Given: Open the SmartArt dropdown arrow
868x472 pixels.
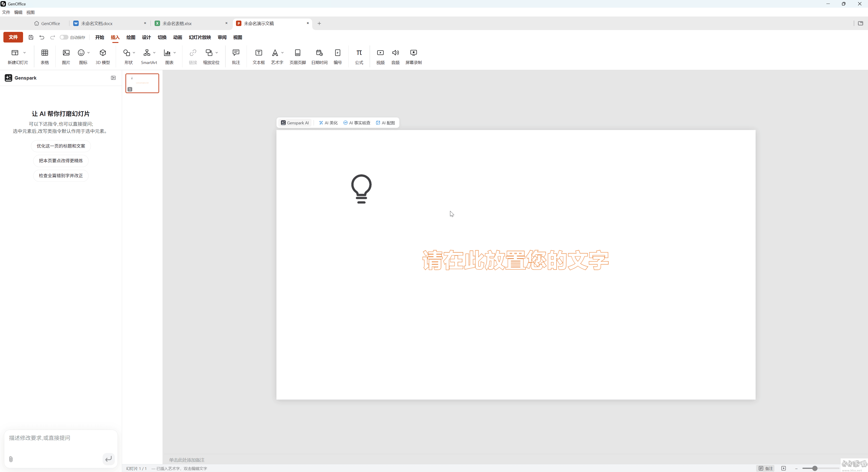Looking at the screenshot, I should (154, 52).
